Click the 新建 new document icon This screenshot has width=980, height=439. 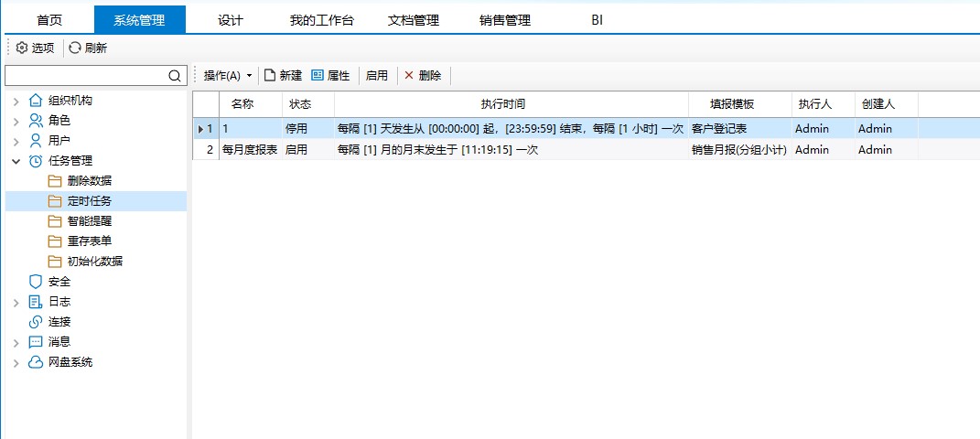click(270, 76)
